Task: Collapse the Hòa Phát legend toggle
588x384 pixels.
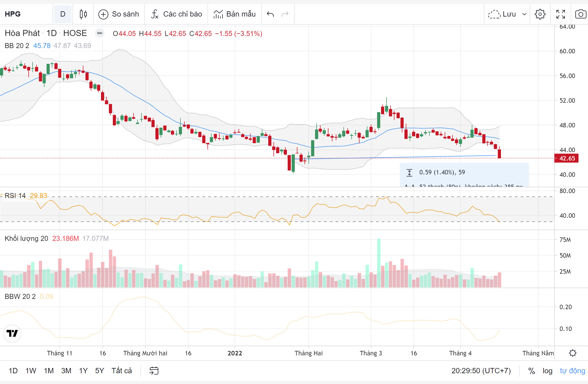Action: click(x=100, y=33)
